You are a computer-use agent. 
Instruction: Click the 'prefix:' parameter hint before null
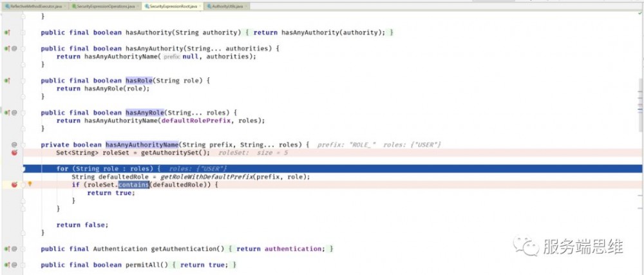[x=172, y=57]
